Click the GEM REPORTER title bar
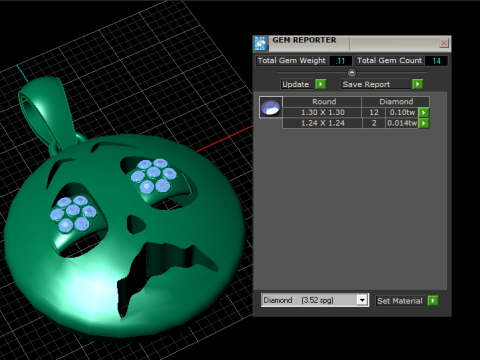 353,43
